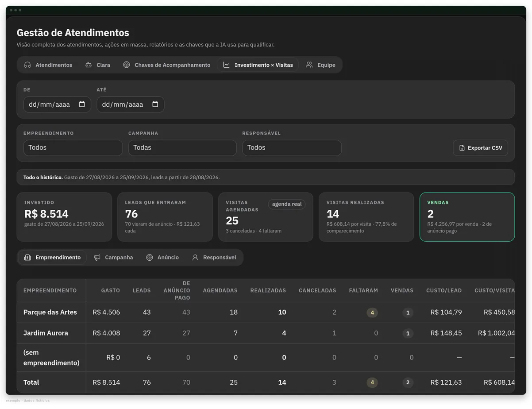Switch to the Clara tab

coord(98,65)
